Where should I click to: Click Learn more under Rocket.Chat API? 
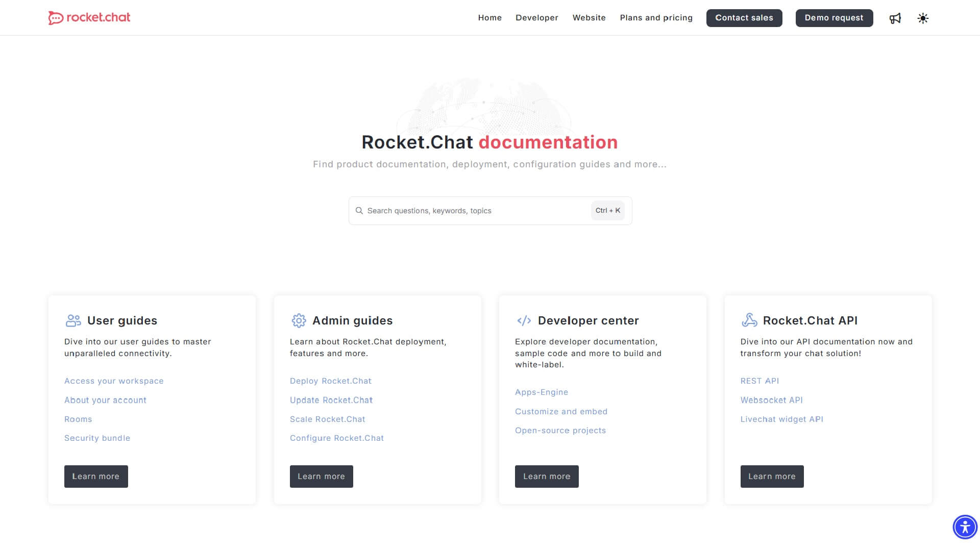[x=772, y=477]
